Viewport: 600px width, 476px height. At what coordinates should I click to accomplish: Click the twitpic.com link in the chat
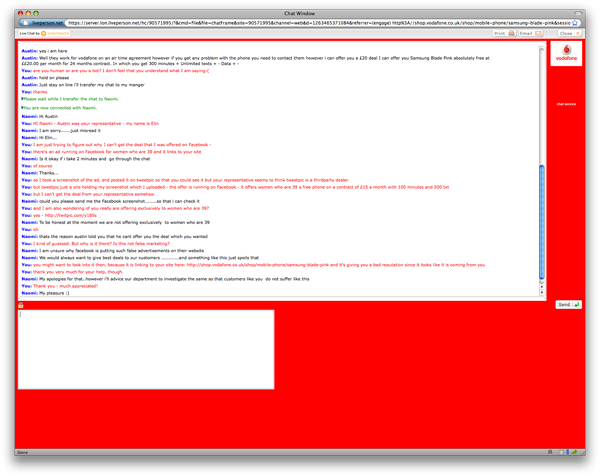[70, 215]
